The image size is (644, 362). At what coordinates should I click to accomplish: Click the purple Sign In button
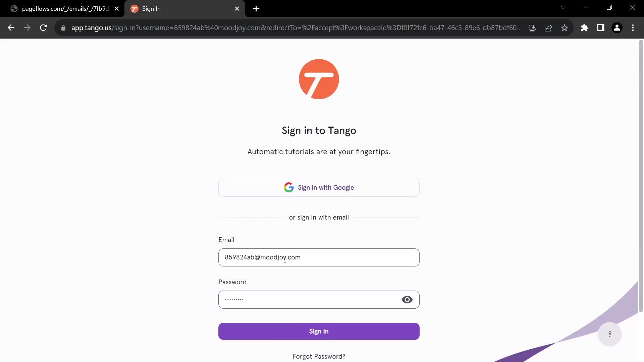pos(319,331)
